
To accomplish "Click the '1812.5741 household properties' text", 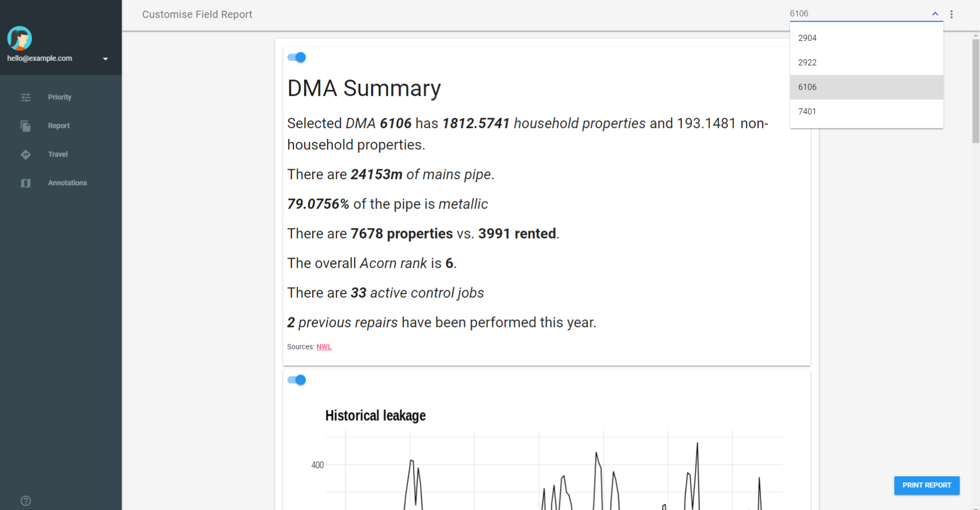I will [x=544, y=123].
